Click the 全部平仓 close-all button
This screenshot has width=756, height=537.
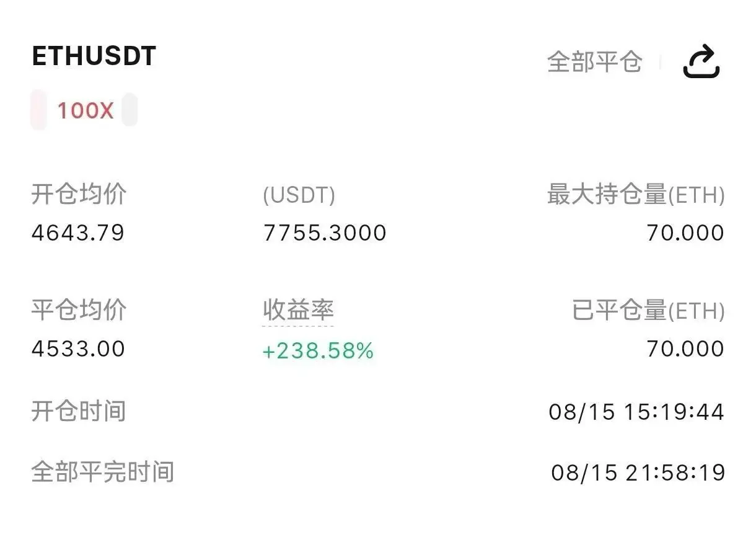pyautogui.click(x=595, y=61)
